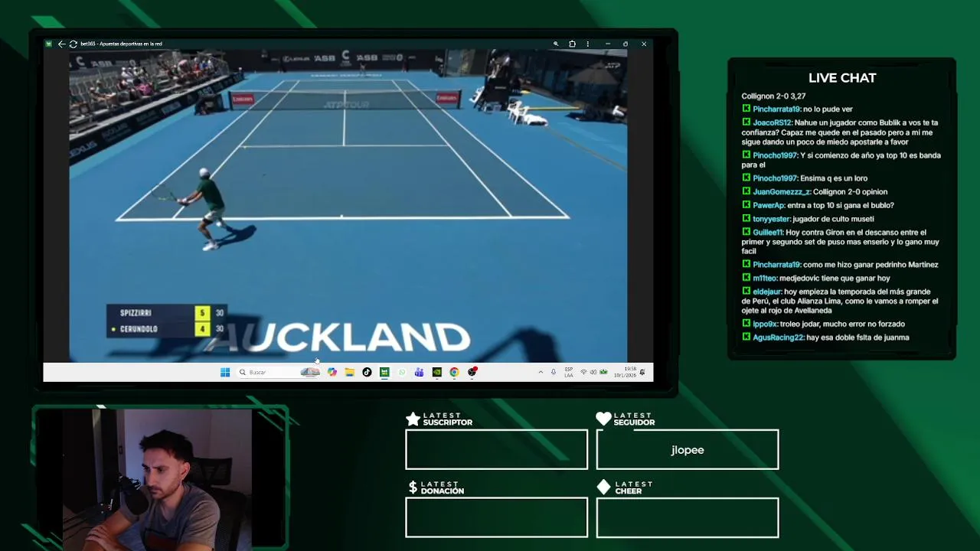Viewport: 980px width, 551px height.
Task: Click the username JuanGomezzz_z in chat
Action: click(x=781, y=192)
